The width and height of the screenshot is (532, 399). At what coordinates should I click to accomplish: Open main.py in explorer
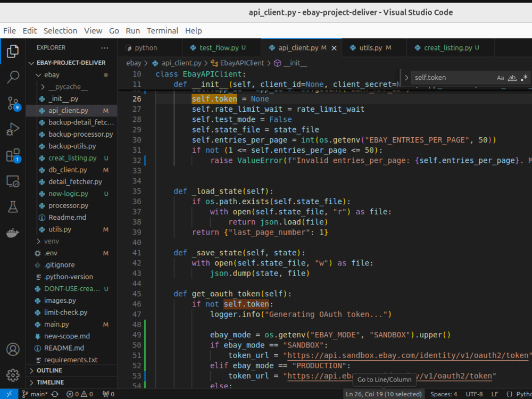point(56,325)
